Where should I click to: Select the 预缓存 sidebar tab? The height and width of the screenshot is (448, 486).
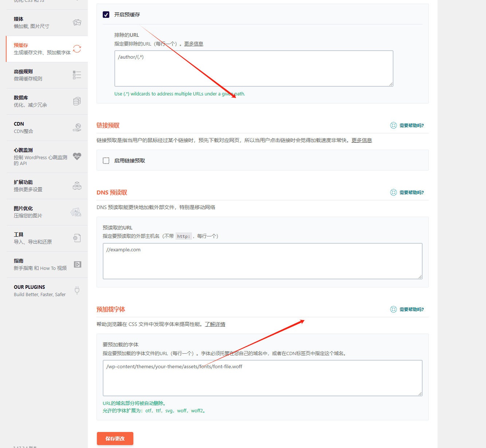coord(47,49)
